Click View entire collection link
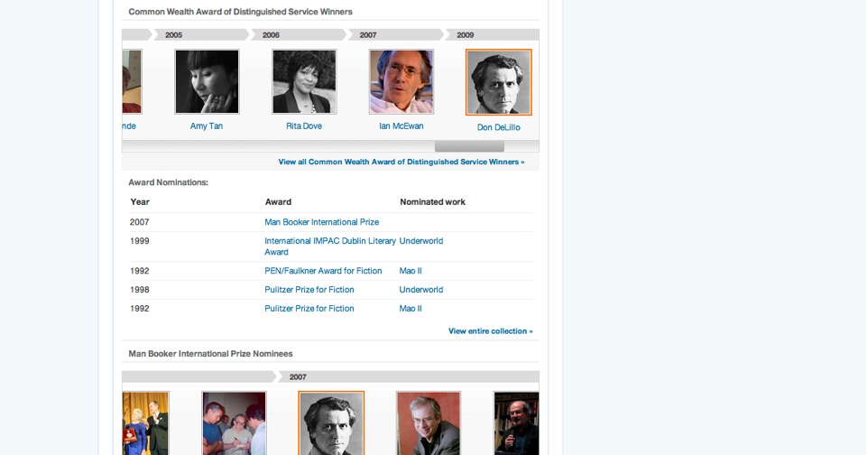 click(x=491, y=330)
